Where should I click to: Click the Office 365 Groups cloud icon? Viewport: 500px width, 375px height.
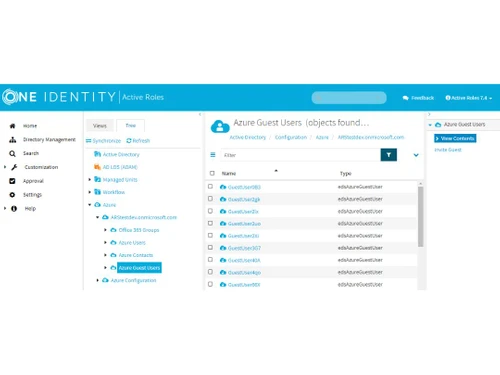pyautogui.click(x=113, y=230)
